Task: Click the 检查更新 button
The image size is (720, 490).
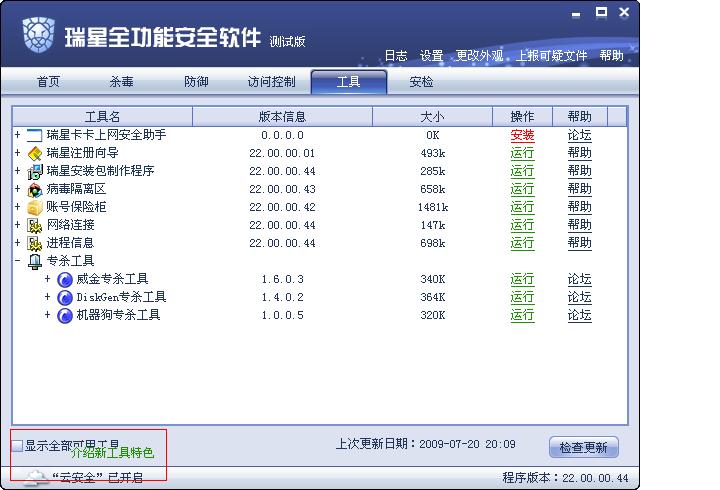Action: 584,447
